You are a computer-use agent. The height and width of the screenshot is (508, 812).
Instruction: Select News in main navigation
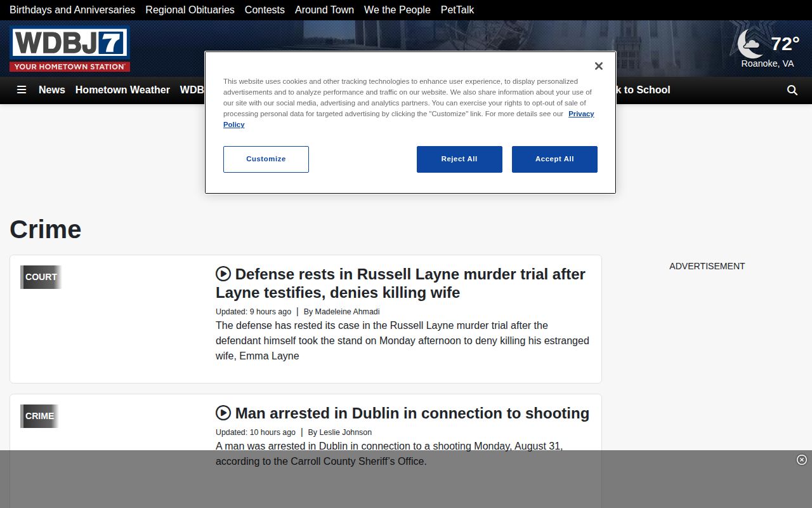[x=52, y=90]
